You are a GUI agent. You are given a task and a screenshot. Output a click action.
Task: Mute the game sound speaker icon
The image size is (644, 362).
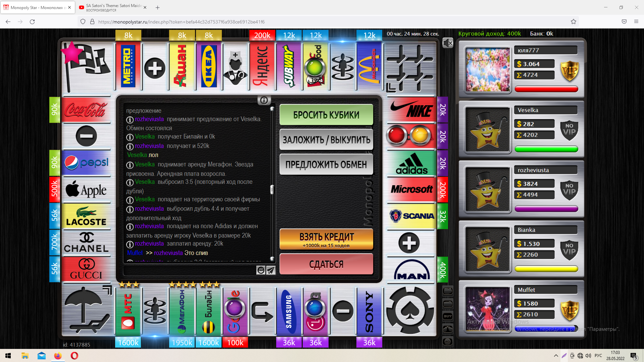(448, 43)
